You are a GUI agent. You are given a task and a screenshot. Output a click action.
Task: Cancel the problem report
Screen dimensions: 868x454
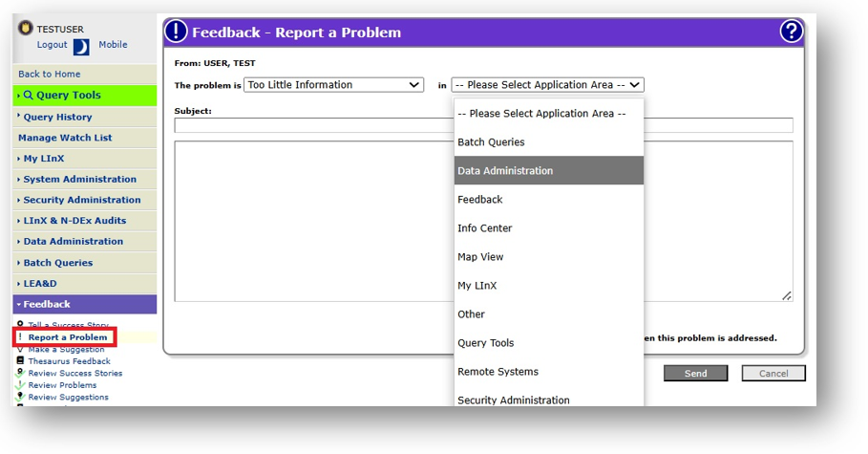point(773,373)
